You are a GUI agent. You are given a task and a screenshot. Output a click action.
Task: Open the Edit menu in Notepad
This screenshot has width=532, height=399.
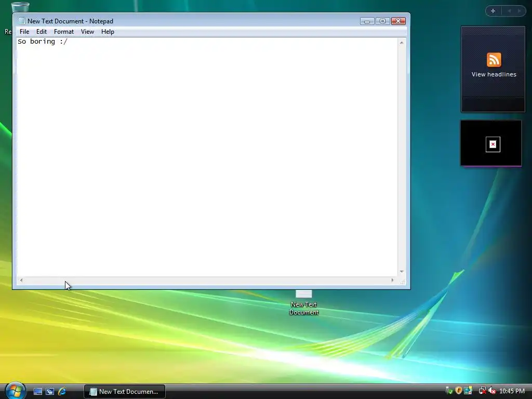coord(42,32)
